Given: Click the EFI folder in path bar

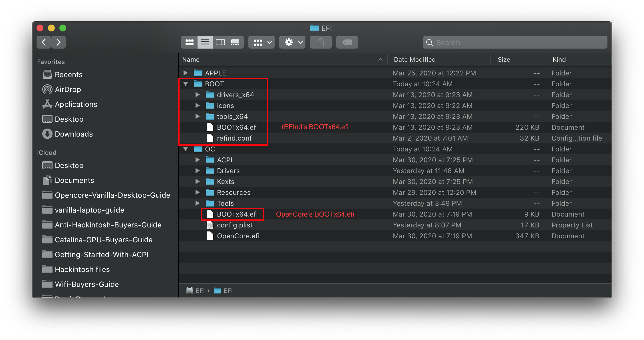Looking at the screenshot, I should pyautogui.click(x=223, y=291).
